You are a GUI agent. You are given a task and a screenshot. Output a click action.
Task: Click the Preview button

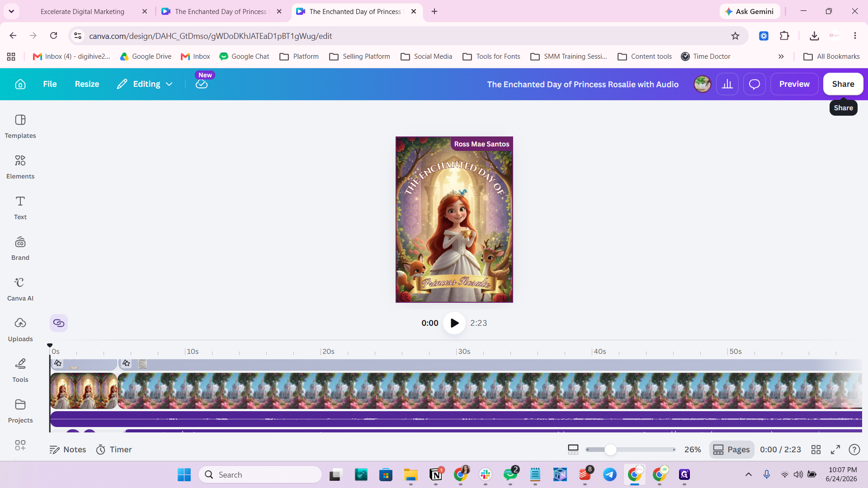[794, 84]
